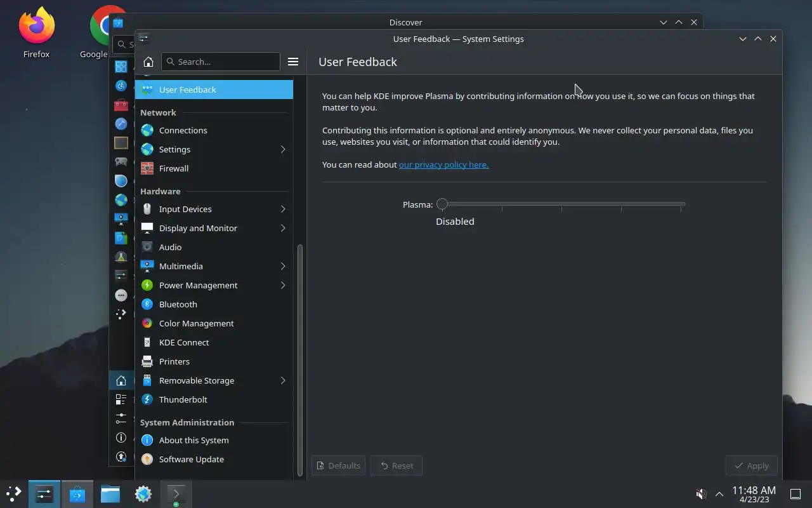Go to System Settings home view
This screenshot has height=508, width=812.
148,62
